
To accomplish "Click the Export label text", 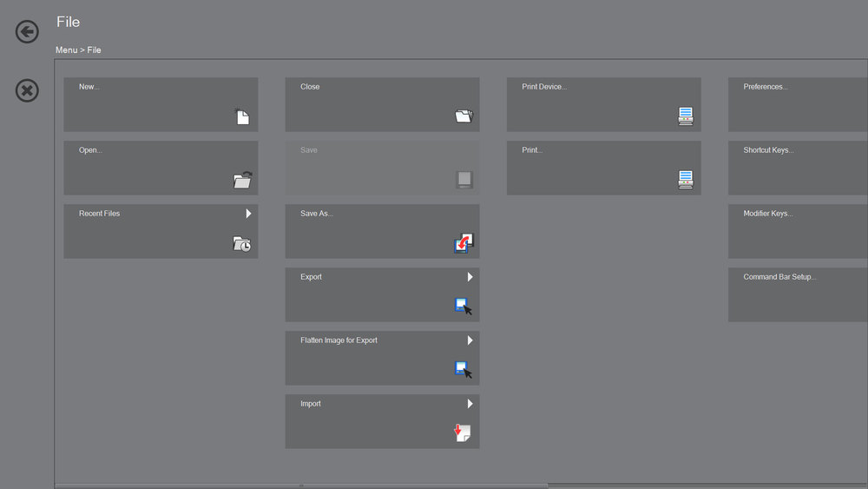I will pos(311,277).
